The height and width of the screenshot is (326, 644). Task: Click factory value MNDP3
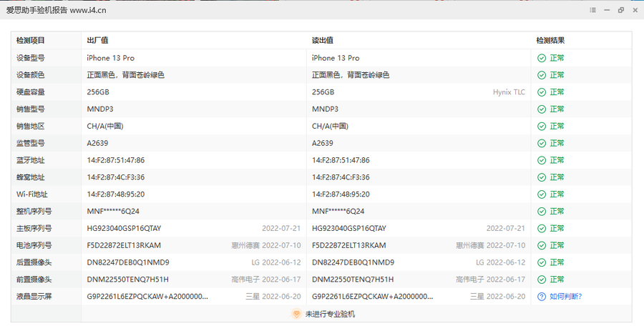99,109
